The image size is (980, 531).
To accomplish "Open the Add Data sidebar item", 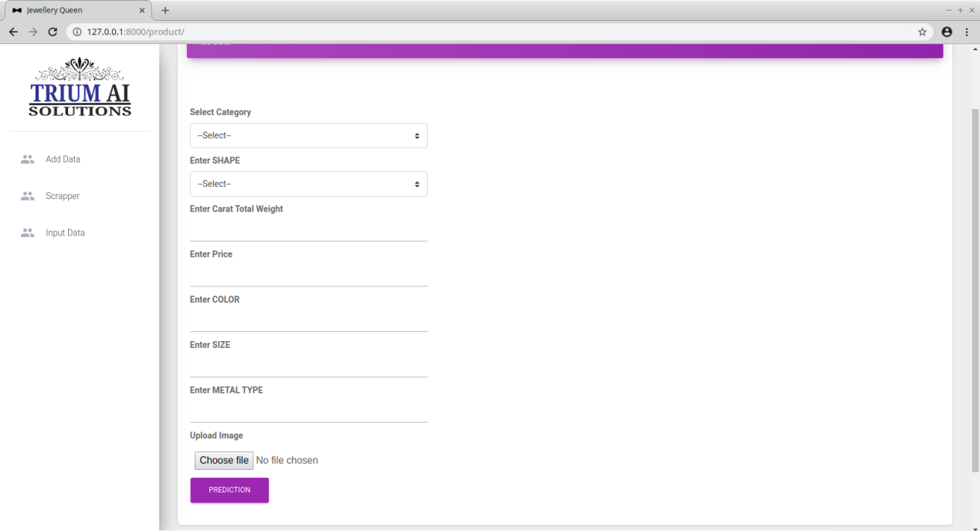I will click(x=63, y=159).
